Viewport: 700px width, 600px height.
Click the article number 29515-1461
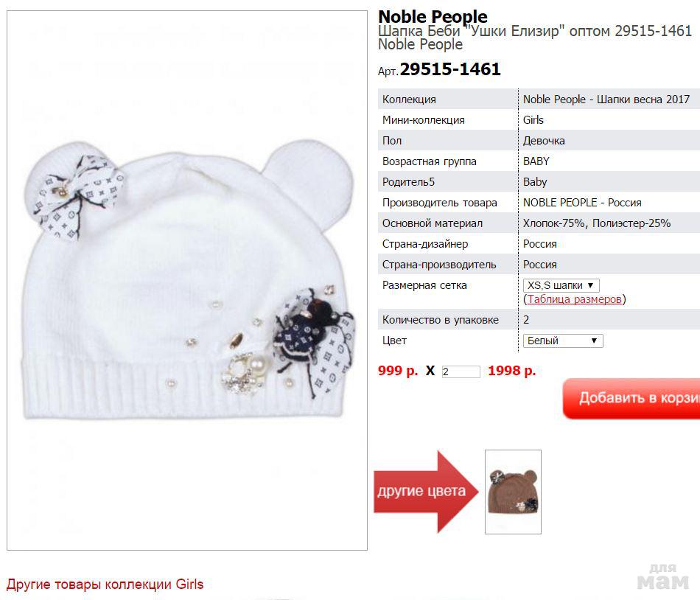pos(450,69)
